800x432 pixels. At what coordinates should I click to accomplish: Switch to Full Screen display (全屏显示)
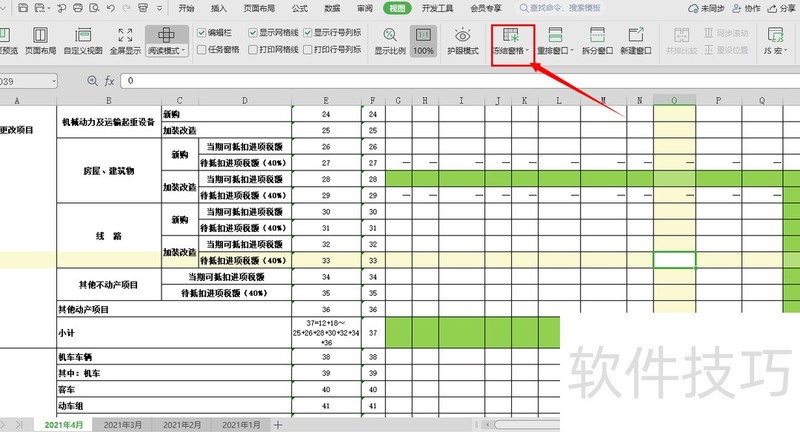[125, 41]
